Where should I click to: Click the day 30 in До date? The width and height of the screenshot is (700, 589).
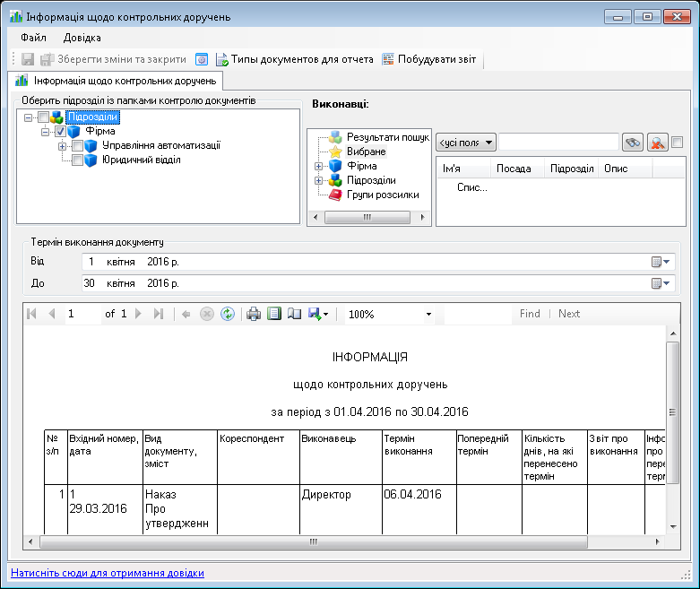(x=90, y=283)
